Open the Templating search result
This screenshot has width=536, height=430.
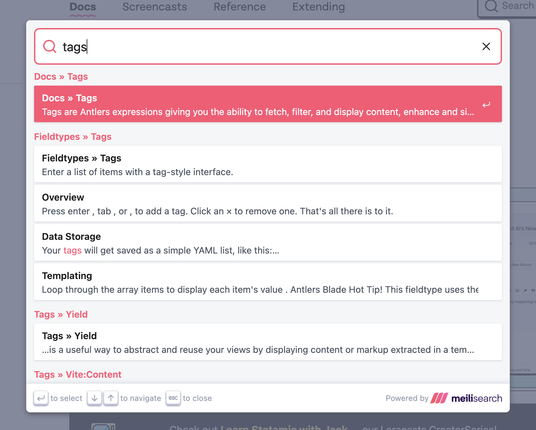pyautogui.click(x=268, y=282)
